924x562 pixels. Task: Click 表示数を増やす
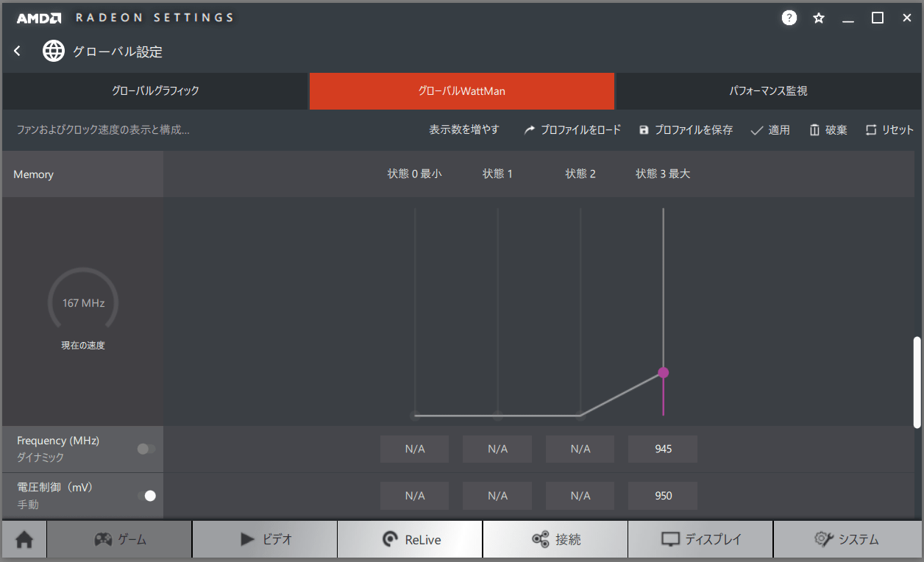pyautogui.click(x=464, y=129)
